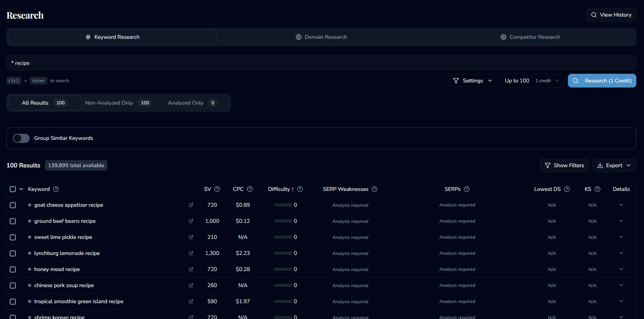The height and width of the screenshot is (319, 644).
Task: Open external link for lynchburg lemonade recipe
Action: coord(191,253)
